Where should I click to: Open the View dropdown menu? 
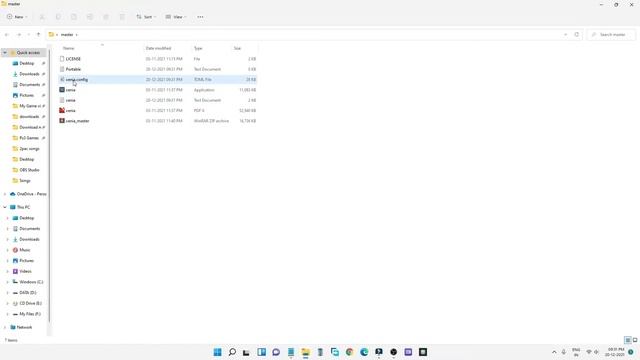pos(176,17)
